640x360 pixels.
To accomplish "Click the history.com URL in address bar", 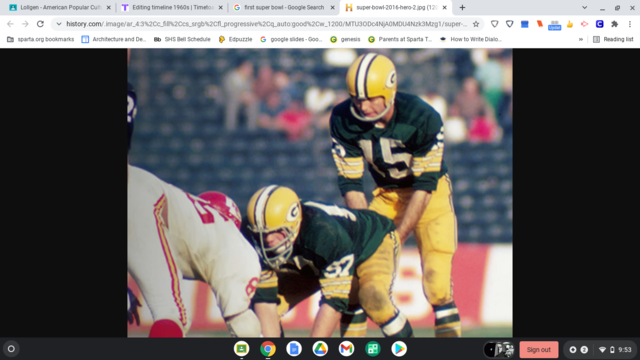I will [x=266, y=24].
